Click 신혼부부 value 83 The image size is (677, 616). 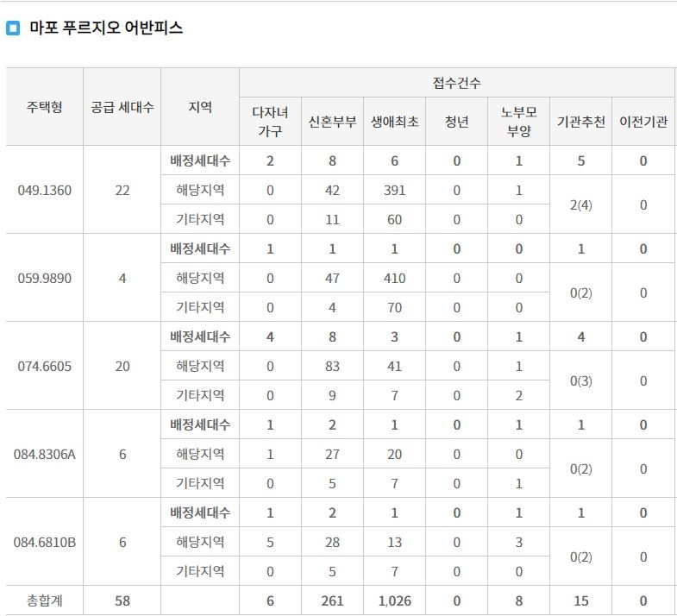pyautogui.click(x=332, y=367)
